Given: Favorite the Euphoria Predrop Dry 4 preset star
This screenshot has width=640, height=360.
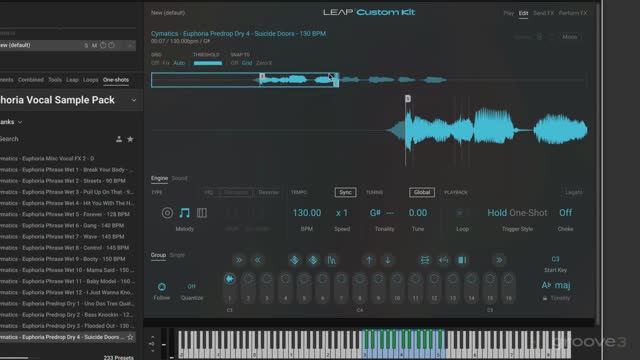Looking at the screenshot, I should click(x=130, y=337).
